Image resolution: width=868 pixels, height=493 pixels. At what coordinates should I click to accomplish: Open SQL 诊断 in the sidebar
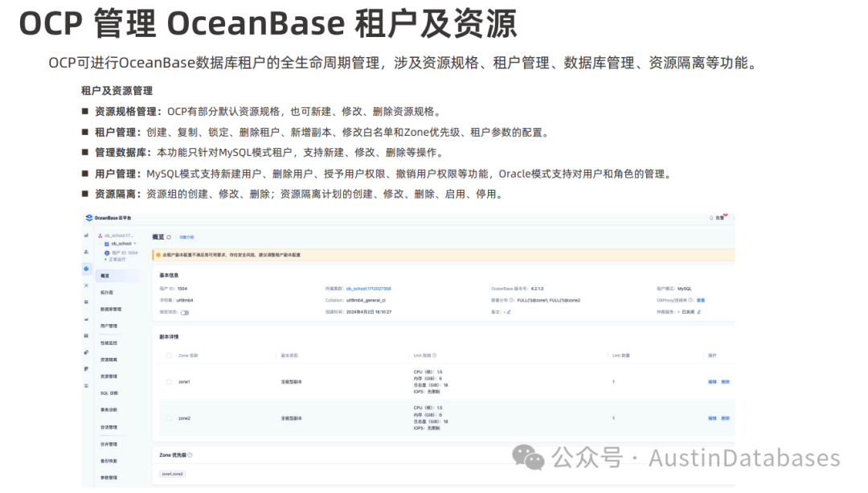point(109,393)
